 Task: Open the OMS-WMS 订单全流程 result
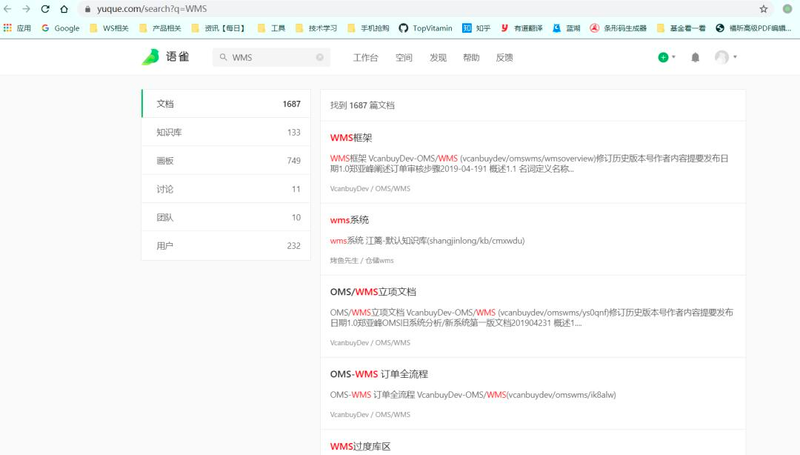(379, 374)
